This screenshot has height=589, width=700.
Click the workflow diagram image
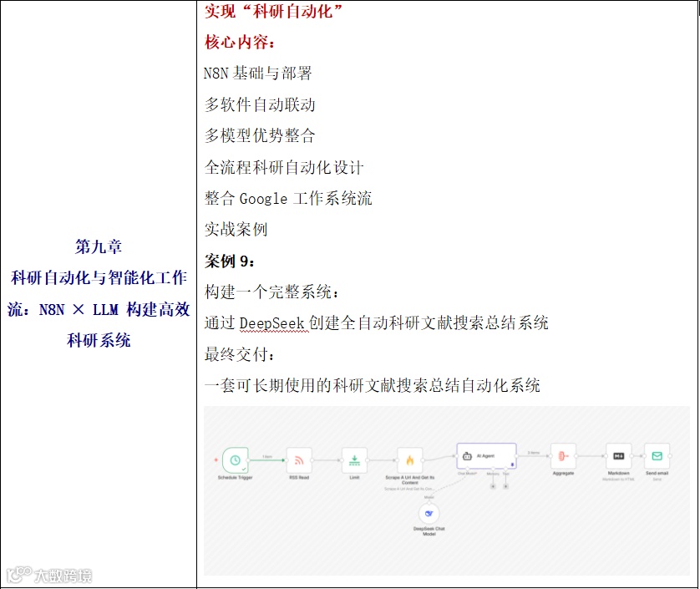pyautogui.click(x=446, y=490)
